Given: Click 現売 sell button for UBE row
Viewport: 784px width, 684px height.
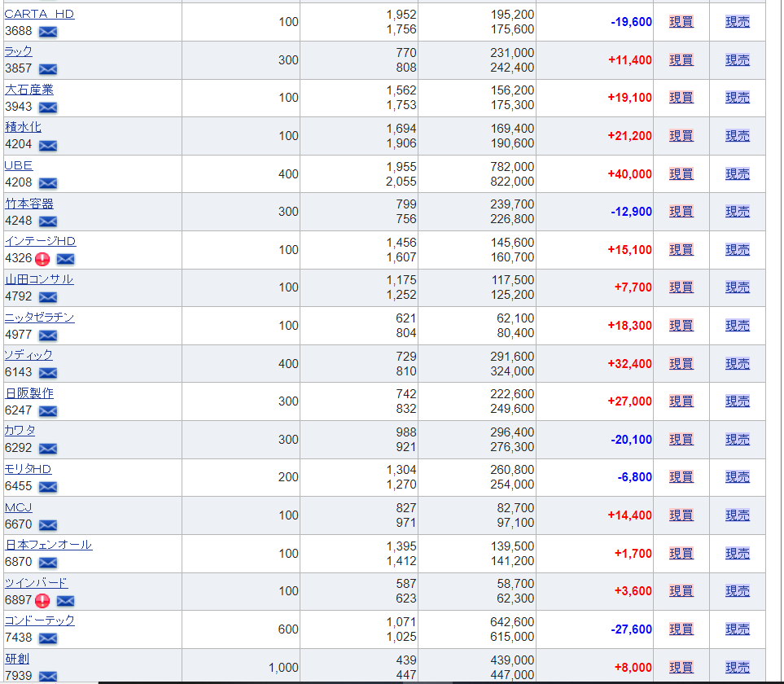Looking at the screenshot, I should click(x=738, y=174).
